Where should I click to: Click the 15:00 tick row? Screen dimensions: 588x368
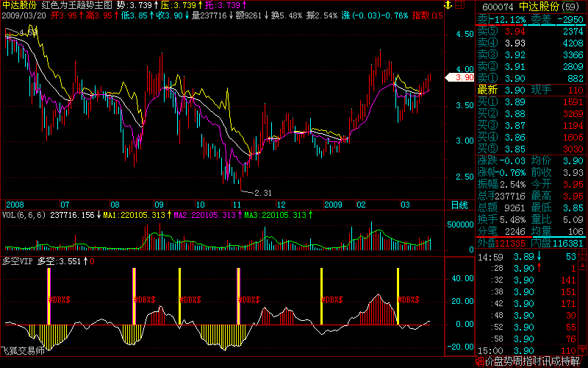[526, 351]
